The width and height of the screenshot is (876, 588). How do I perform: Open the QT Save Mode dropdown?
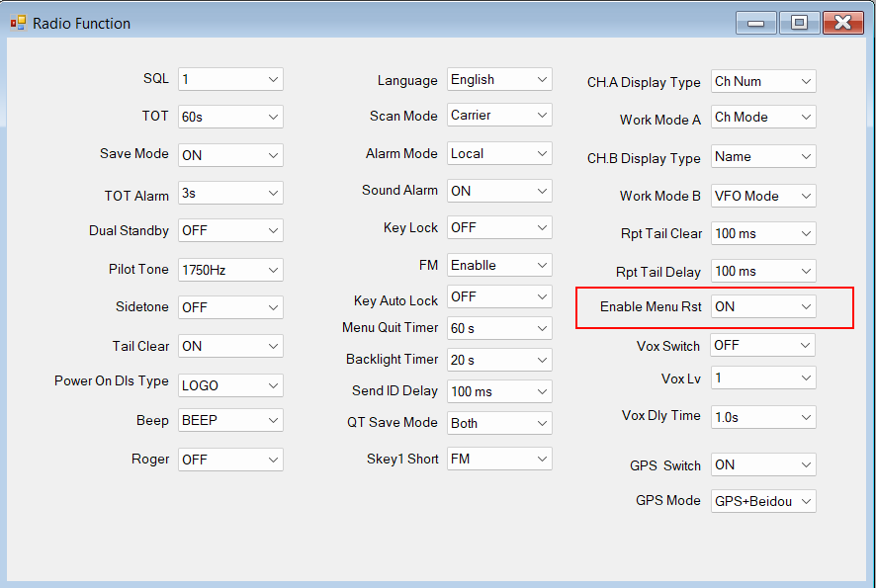pyautogui.click(x=499, y=423)
